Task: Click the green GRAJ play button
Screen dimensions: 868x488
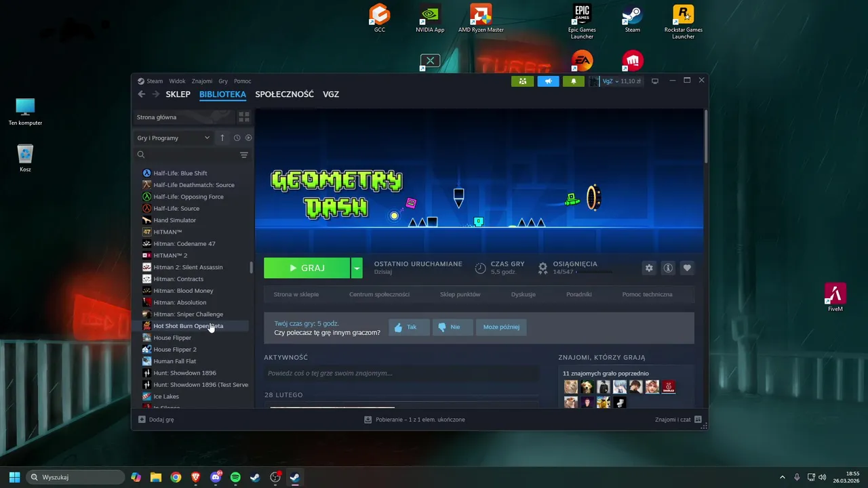Action: (307, 268)
